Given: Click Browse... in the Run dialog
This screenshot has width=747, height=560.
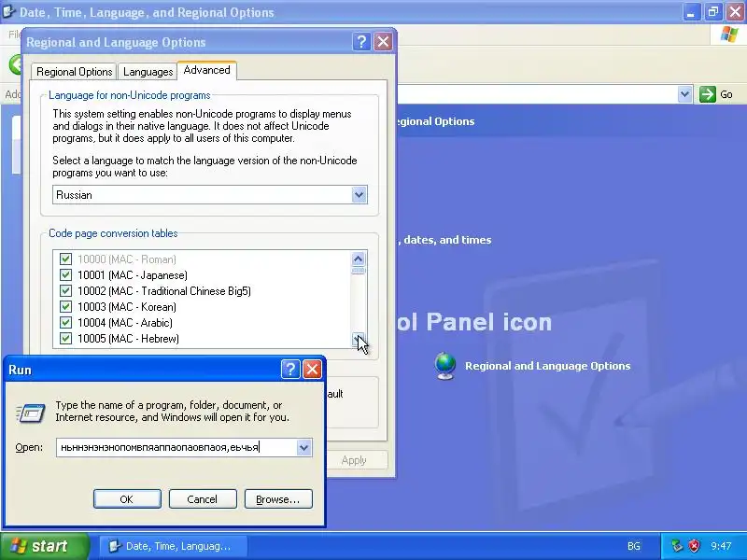Looking at the screenshot, I should (x=278, y=499).
